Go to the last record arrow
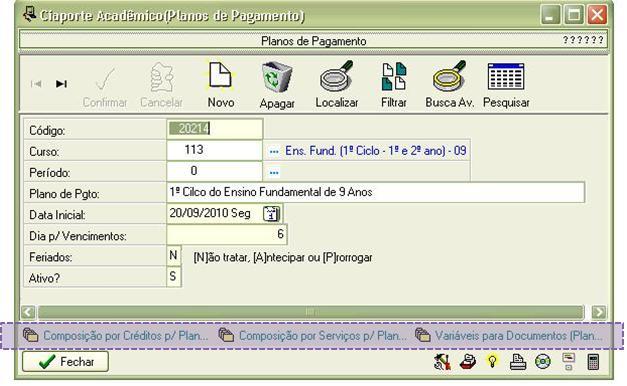The image size is (627, 386). pyautogui.click(x=61, y=84)
